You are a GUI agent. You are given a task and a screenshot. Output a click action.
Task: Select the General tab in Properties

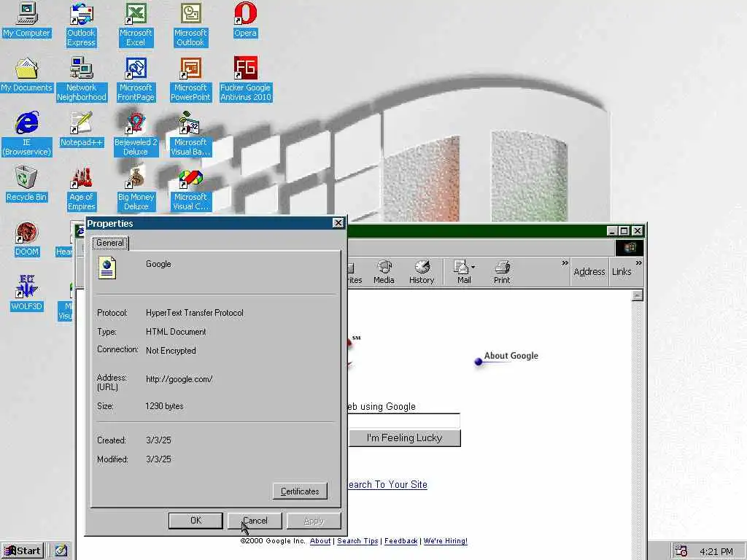pyautogui.click(x=110, y=243)
